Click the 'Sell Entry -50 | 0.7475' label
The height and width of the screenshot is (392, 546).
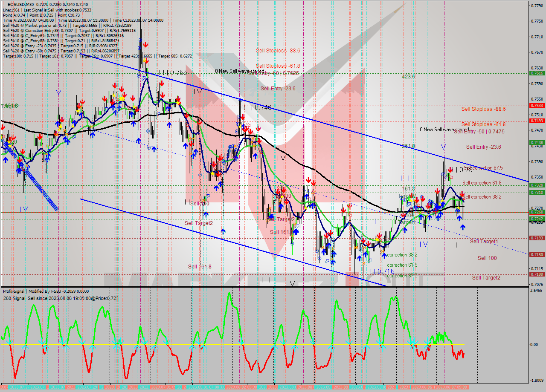click(479, 132)
